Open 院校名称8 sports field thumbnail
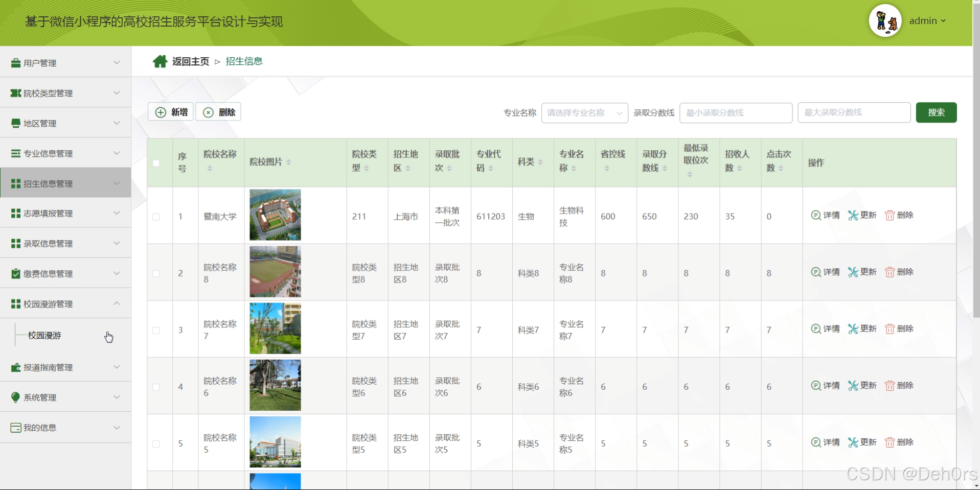Image resolution: width=980 pixels, height=490 pixels. (275, 272)
